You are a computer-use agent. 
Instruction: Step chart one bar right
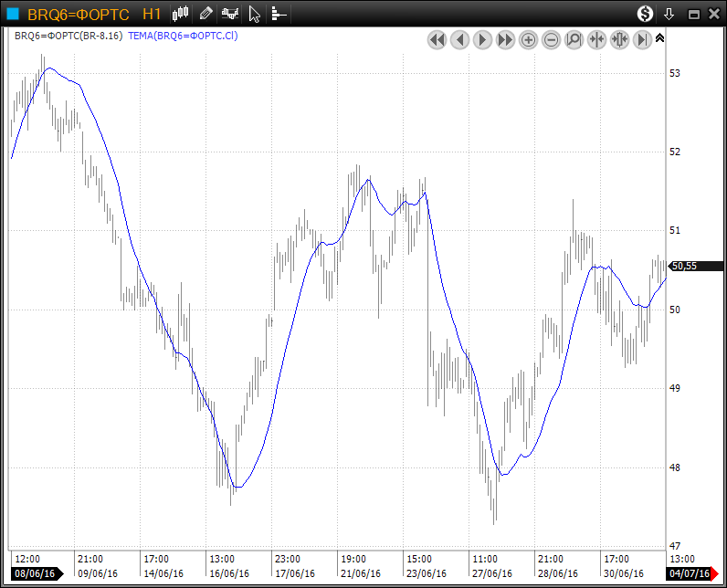coord(483,39)
